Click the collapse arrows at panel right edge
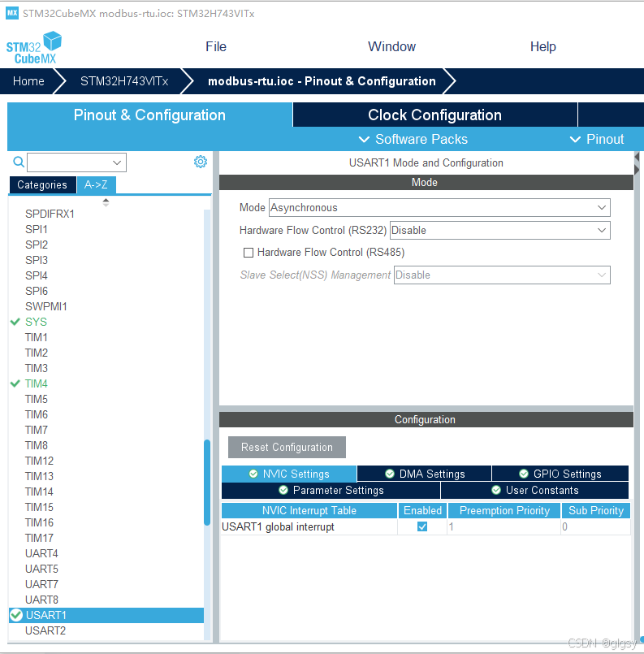The height and width of the screenshot is (654, 644). 637,163
